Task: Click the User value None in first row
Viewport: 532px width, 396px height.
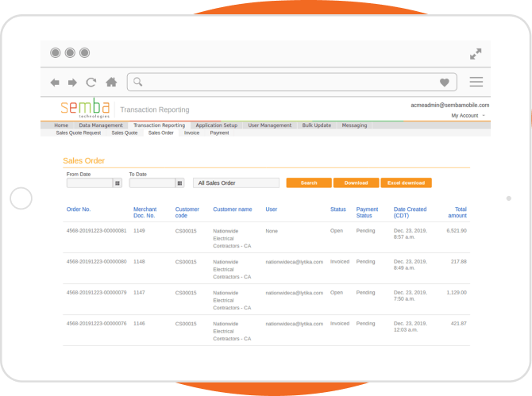Action: 272,231
